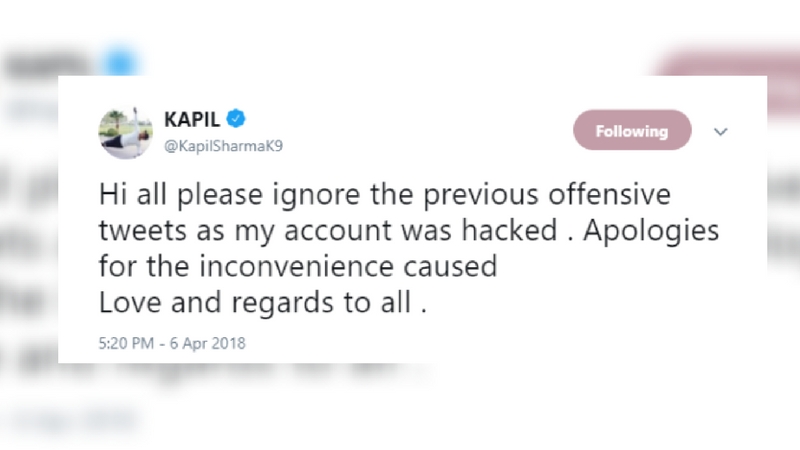Open KAPIL's profile picture
800x450 pixels.
tap(125, 133)
